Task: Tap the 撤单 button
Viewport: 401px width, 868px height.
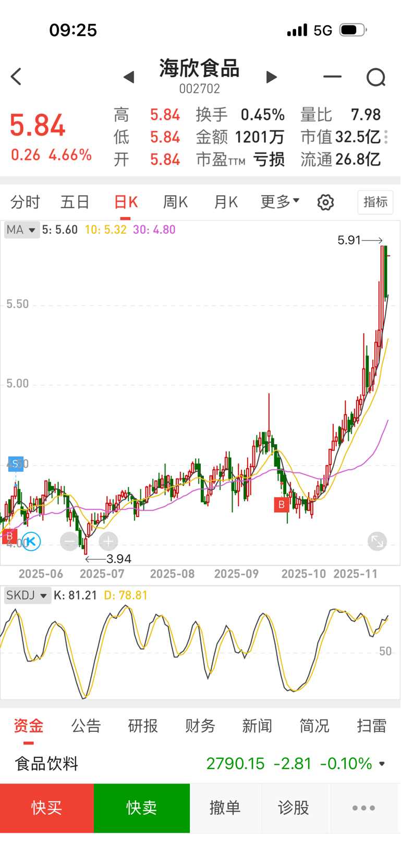Action: coord(225,808)
